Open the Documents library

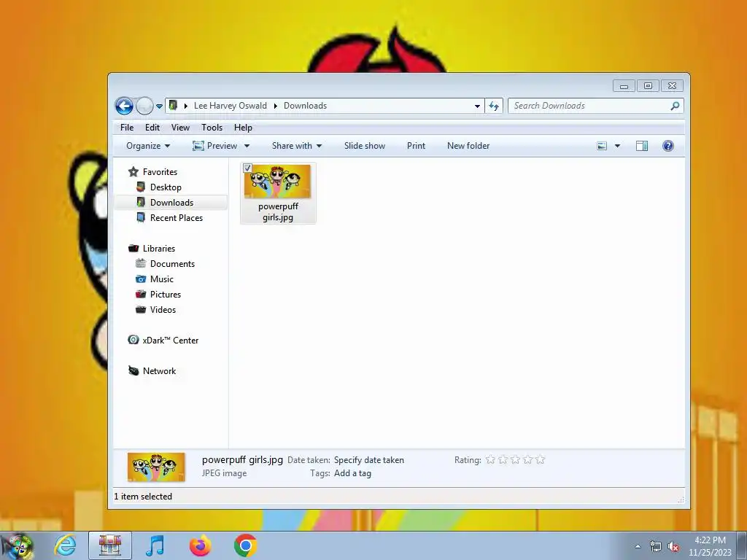pyautogui.click(x=172, y=264)
